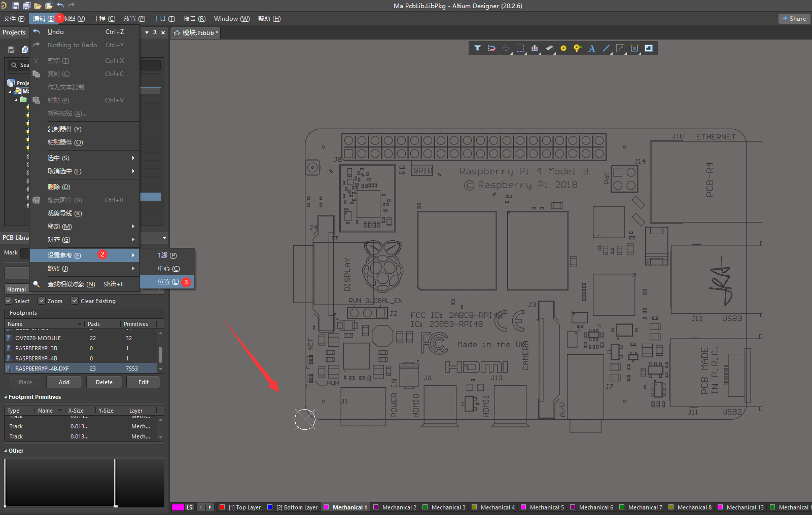This screenshot has width=812, height=515.
Task: Select the via placement tool
Action: [577, 48]
